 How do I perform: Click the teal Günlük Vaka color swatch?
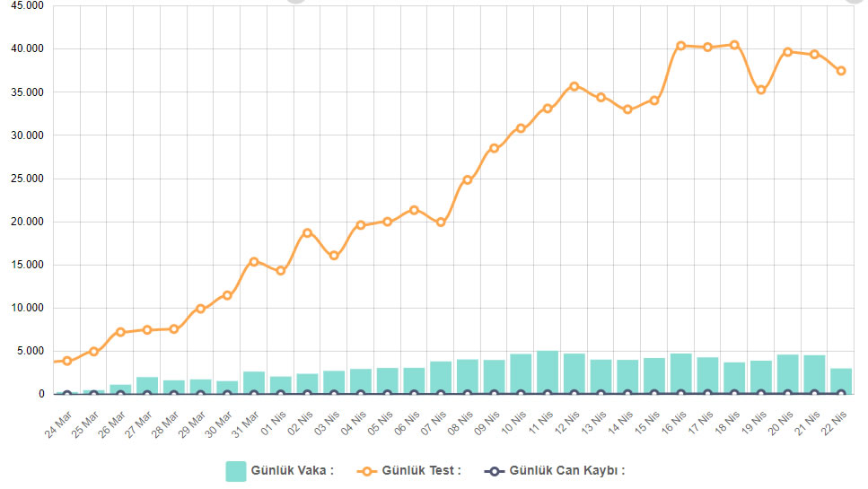pyautogui.click(x=235, y=470)
